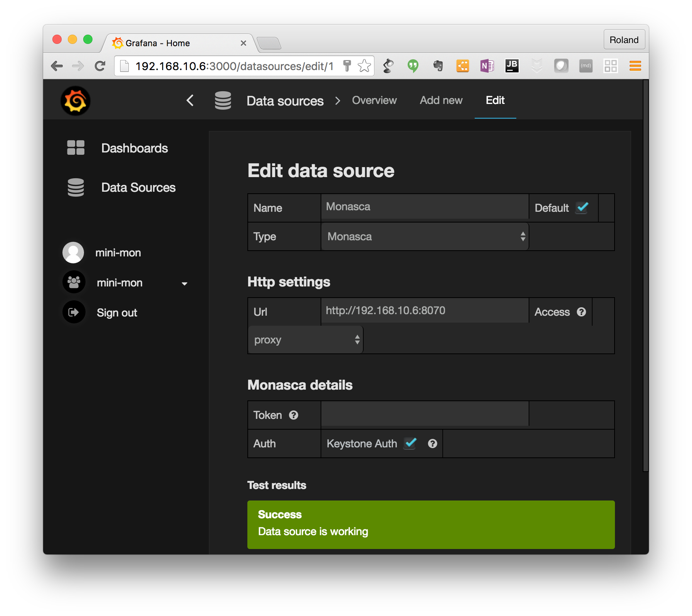
Task: Click the Url field with http://192.168.10.6:8070
Action: pos(425,310)
